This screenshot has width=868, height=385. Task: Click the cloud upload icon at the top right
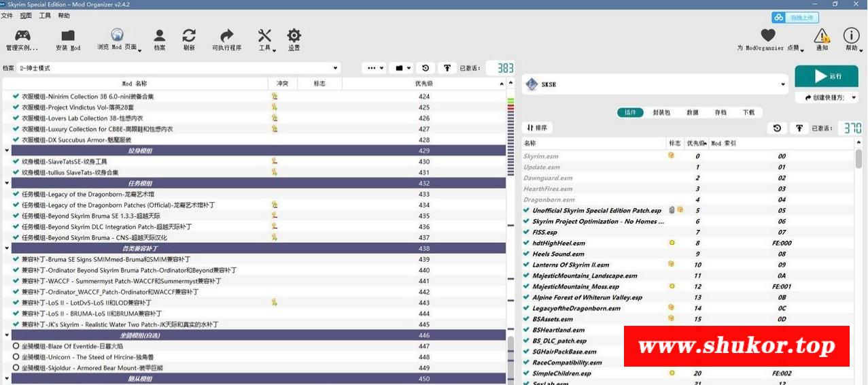tap(778, 18)
